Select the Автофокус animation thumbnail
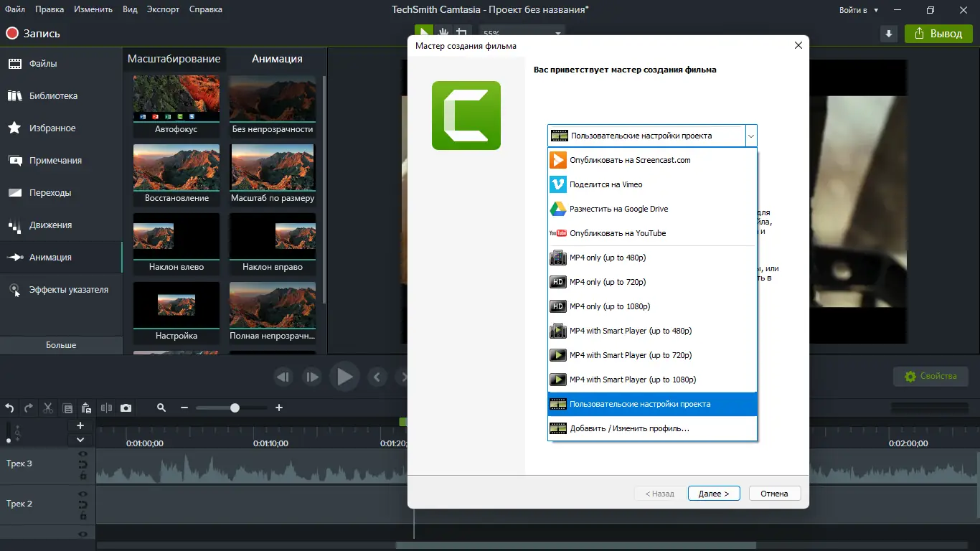The image size is (980, 551). [176, 106]
